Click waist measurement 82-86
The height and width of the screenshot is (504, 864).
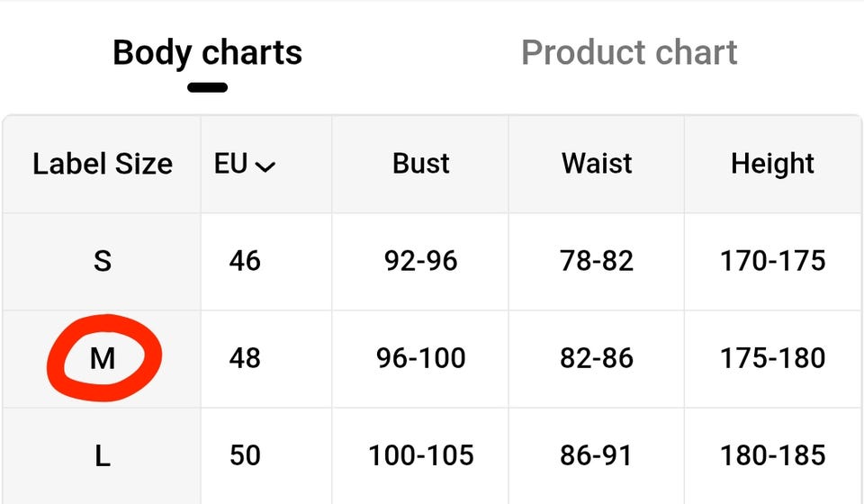point(597,358)
